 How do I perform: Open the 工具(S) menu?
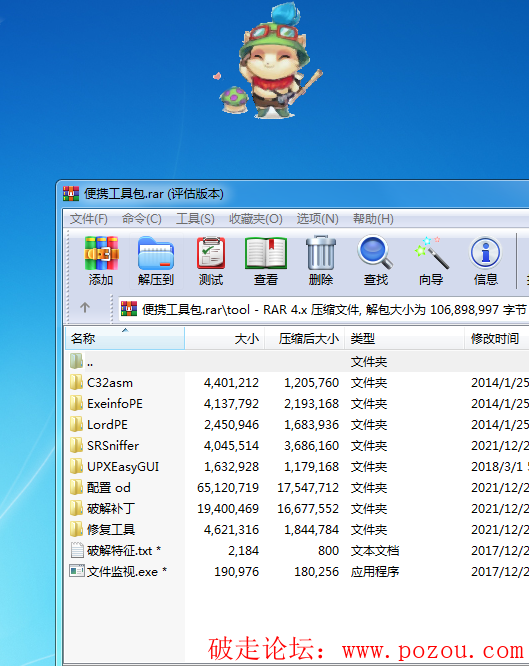coord(195,219)
